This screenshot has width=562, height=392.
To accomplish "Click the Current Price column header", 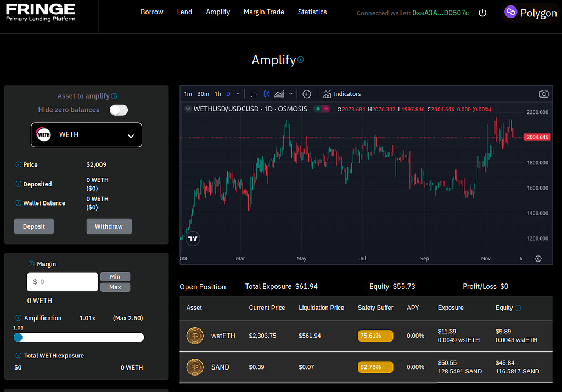I will coord(267,308).
